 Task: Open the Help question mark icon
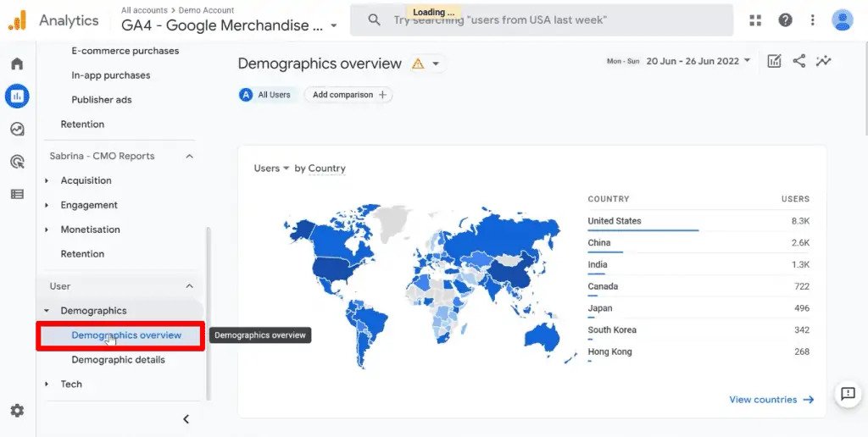[x=785, y=20]
